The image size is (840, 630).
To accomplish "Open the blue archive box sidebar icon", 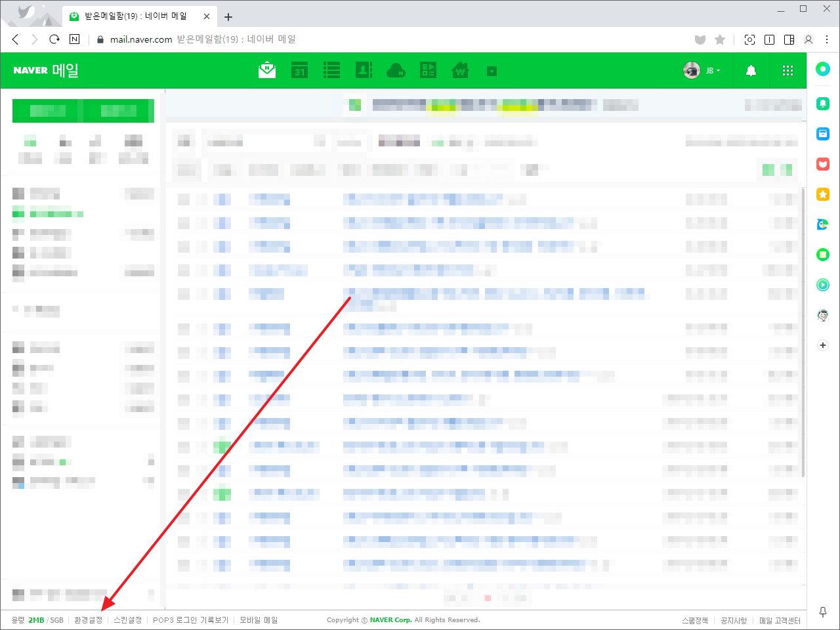I will (x=823, y=134).
